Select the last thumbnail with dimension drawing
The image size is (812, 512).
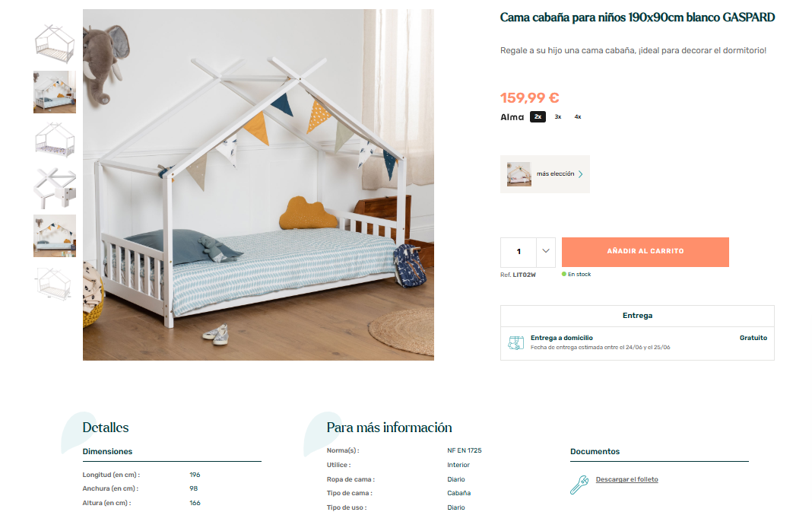pos(55,284)
